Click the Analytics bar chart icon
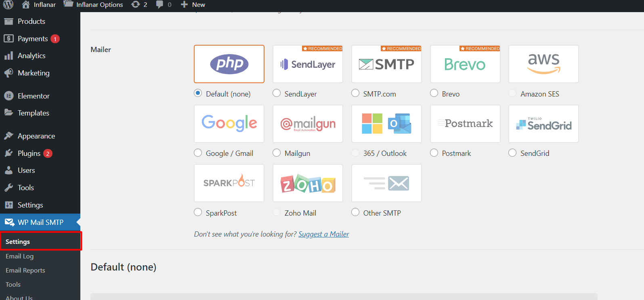644x300 pixels. 8,56
